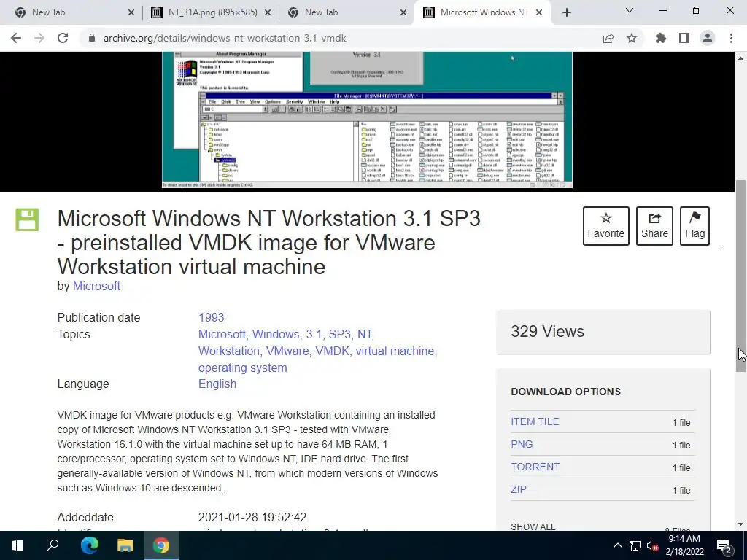Click the Addeddate value 2021-01-28 19:52:42
Screen dimensions: 747x560
point(252,517)
